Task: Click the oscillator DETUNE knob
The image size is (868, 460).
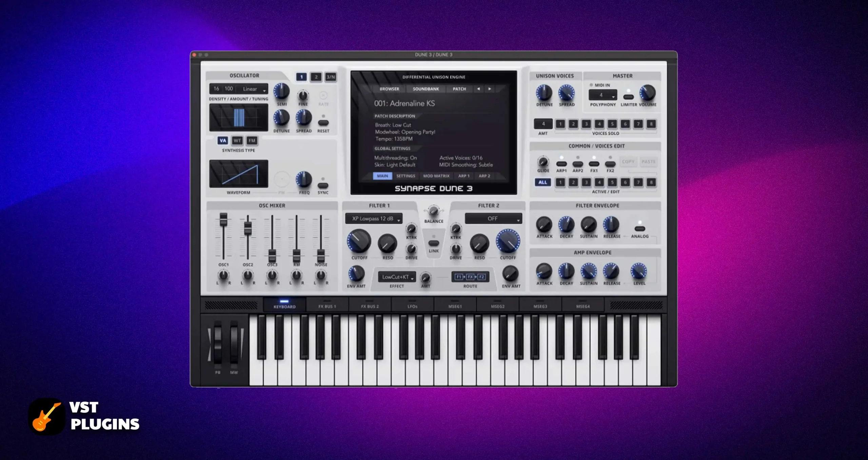Action: tap(281, 118)
